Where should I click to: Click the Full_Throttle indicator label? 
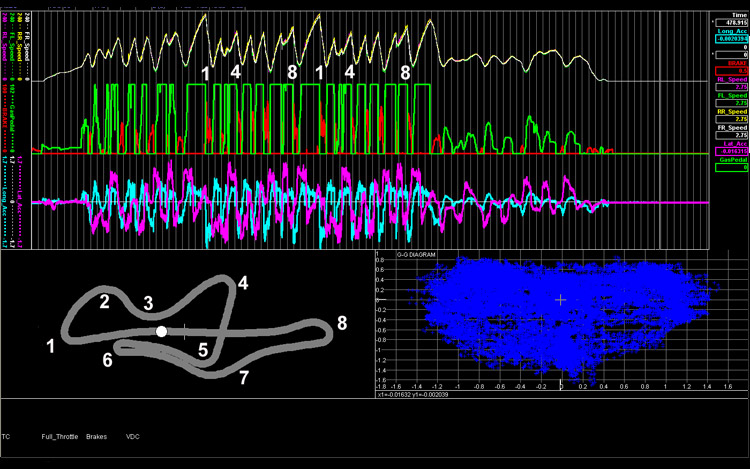(x=59, y=437)
